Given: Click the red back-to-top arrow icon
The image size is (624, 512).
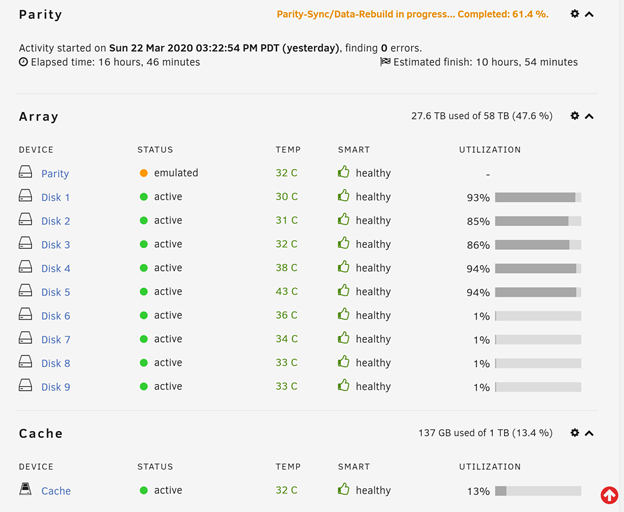Looking at the screenshot, I should tap(609, 495).
